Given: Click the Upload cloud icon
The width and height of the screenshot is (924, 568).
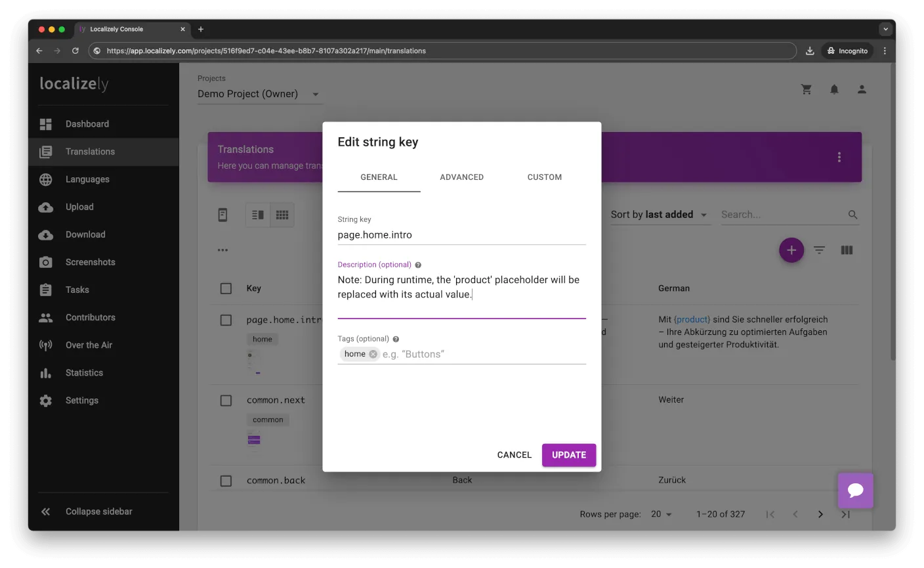Looking at the screenshot, I should point(45,207).
